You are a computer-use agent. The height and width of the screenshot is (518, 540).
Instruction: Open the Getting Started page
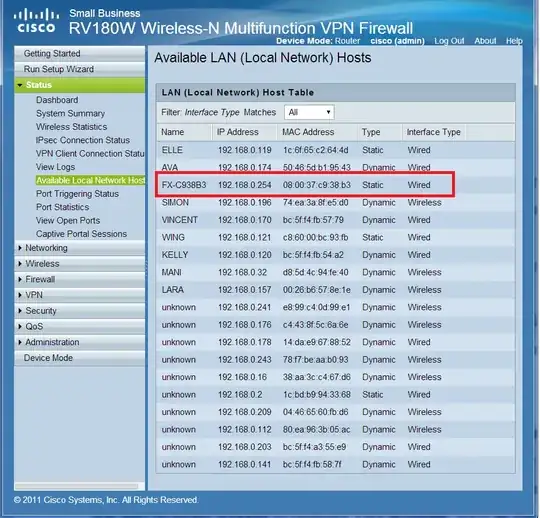[80, 54]
